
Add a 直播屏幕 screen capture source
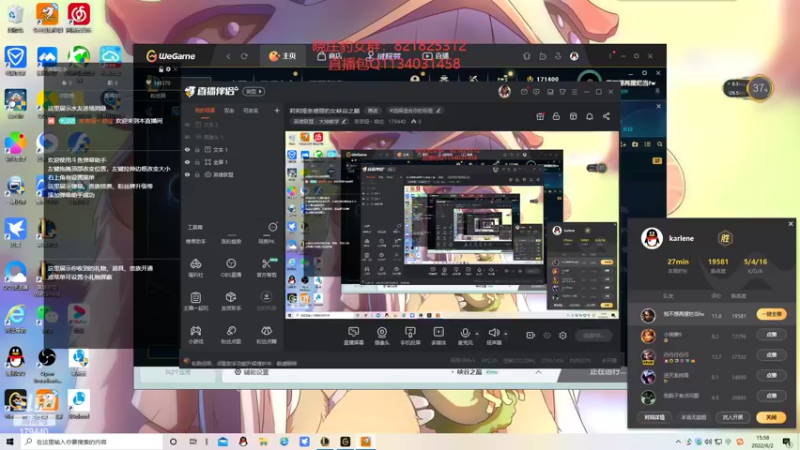point(353,336)
